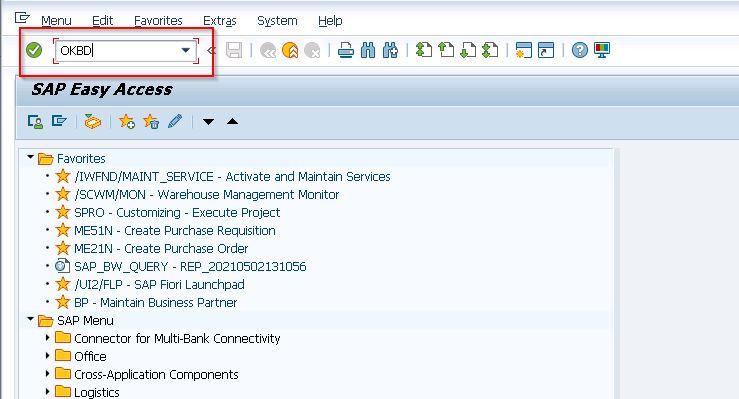Expand the Office folder
Viewport: 739px width, 399px height.
(x=47, y=355)
